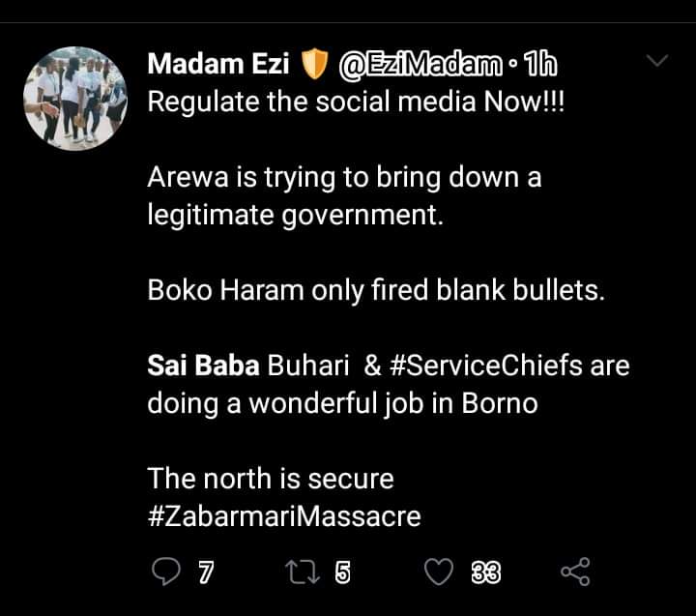Click 'Regulate the social media Now!!!' text

pos(355,103)
